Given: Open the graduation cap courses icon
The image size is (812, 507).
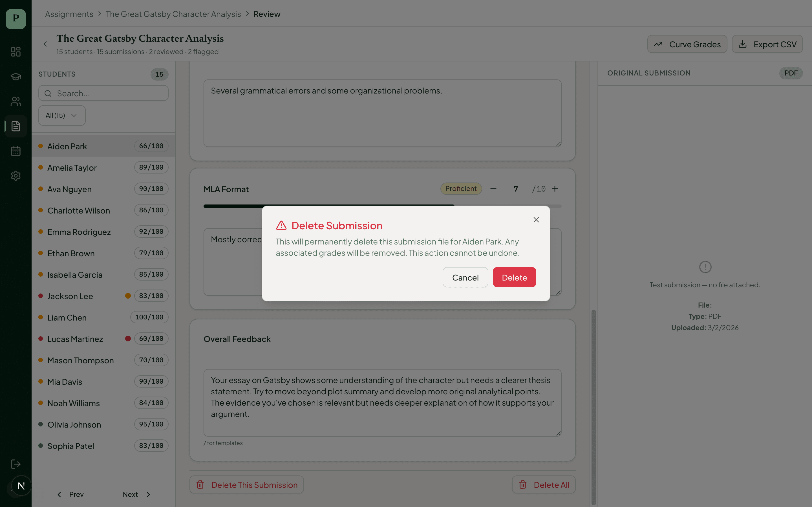Looking at the screenshot, I should [16, 76].
